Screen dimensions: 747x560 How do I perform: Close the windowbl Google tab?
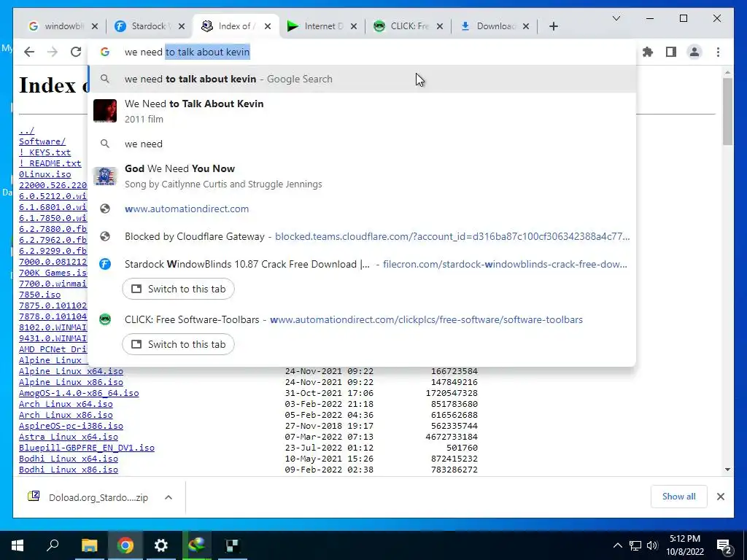tap(95, 26)
